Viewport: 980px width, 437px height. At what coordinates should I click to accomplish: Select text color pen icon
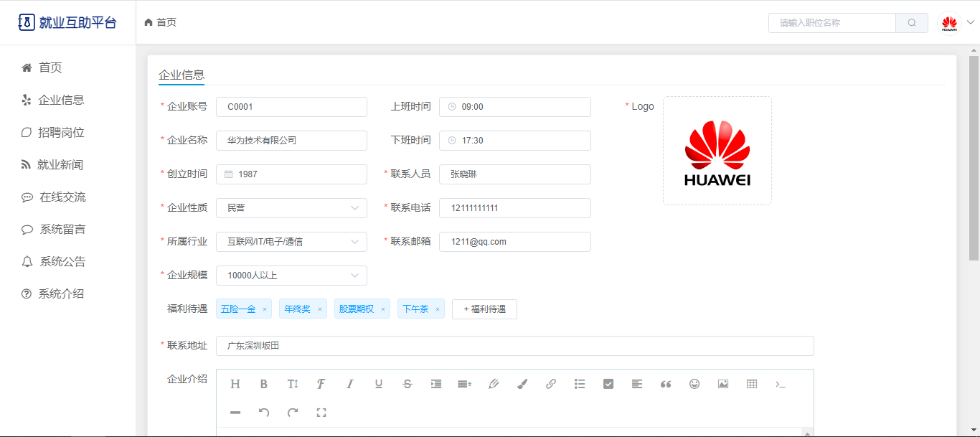coord(494,384)
